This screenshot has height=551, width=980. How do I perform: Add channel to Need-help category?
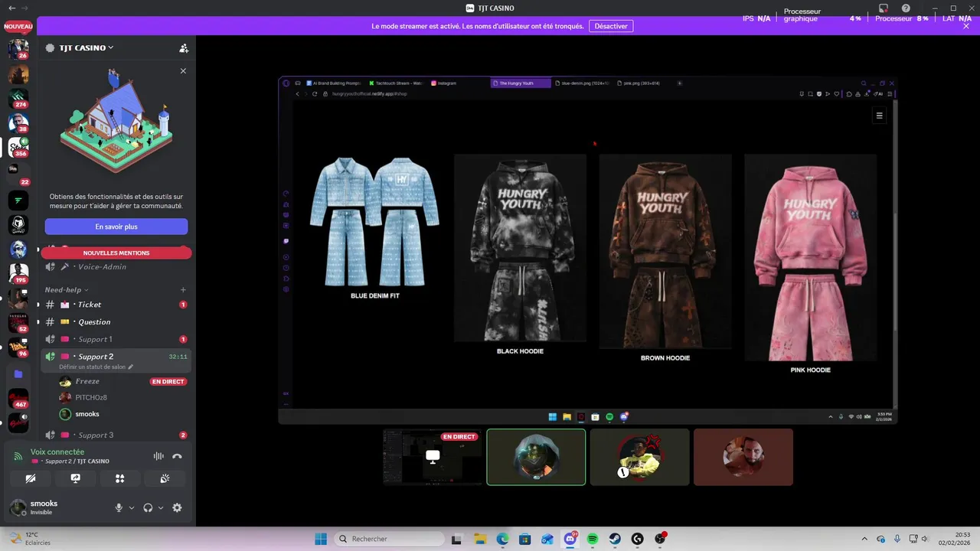183,290
